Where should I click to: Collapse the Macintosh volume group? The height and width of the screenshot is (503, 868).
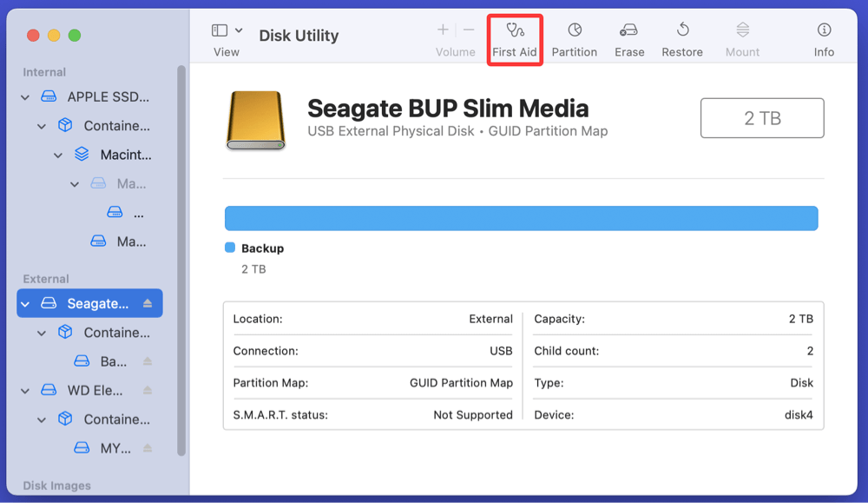[x=58, y=156]
